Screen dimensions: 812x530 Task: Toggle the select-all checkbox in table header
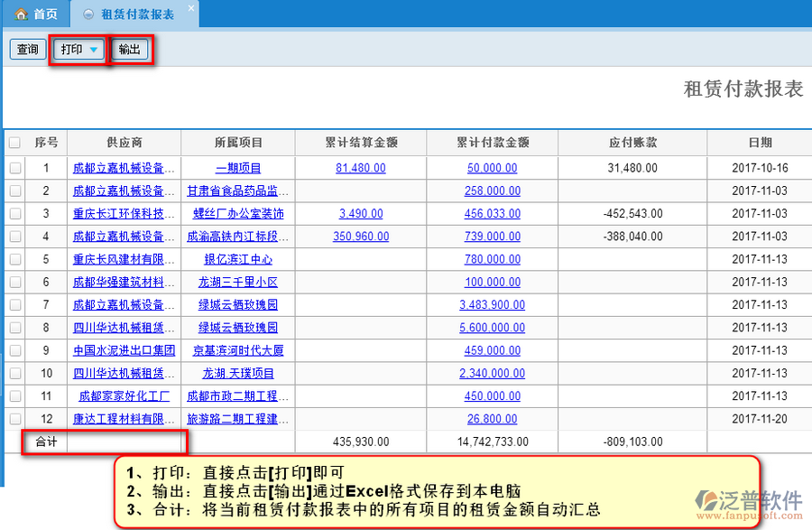pyautogui.click(x=15, y=143)
